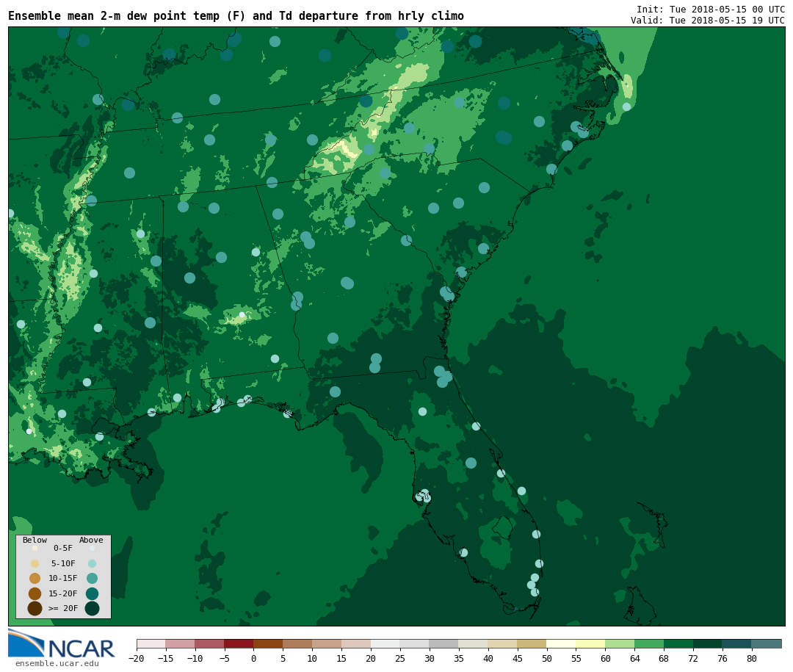
Task: Select the -20 to -15 colorbar swatch
Action: click(151, 643)
